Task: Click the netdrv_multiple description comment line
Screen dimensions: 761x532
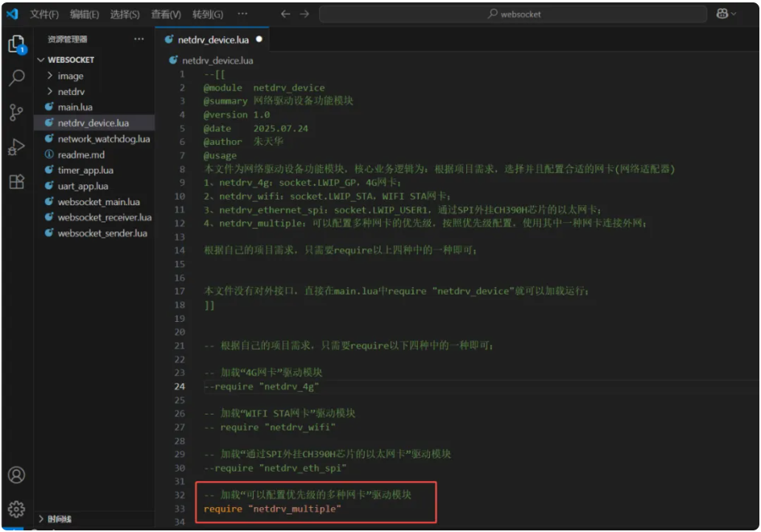Action: (425, 224)
